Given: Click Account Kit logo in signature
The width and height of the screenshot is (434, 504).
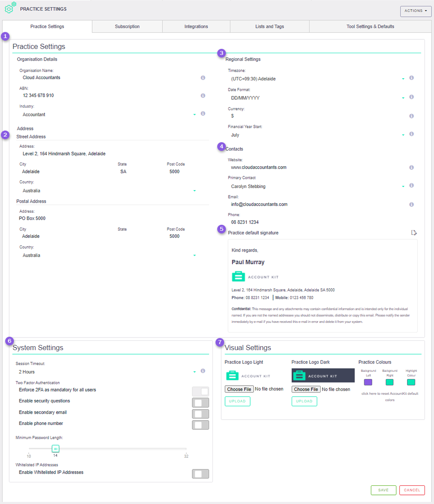Looking at the screenshot, I should coord(255,277).
